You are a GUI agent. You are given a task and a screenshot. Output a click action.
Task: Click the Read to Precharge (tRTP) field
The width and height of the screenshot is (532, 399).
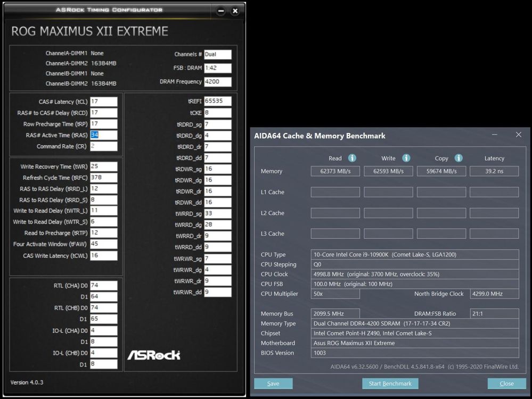tap(104, 233)
